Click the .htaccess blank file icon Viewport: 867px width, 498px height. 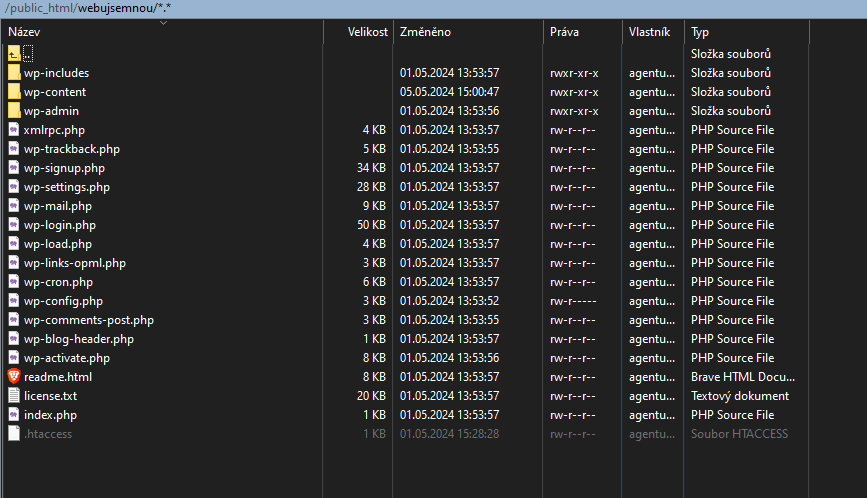click(14, 433)
